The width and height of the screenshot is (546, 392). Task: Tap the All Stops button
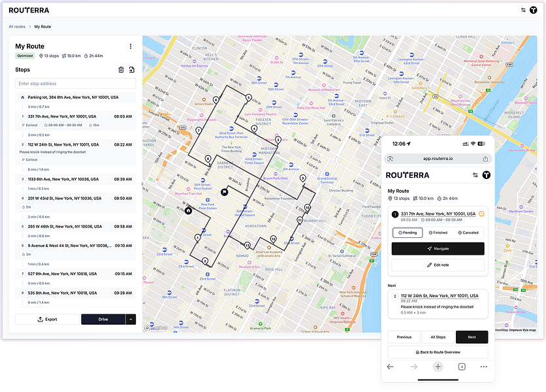click(438, 337)
